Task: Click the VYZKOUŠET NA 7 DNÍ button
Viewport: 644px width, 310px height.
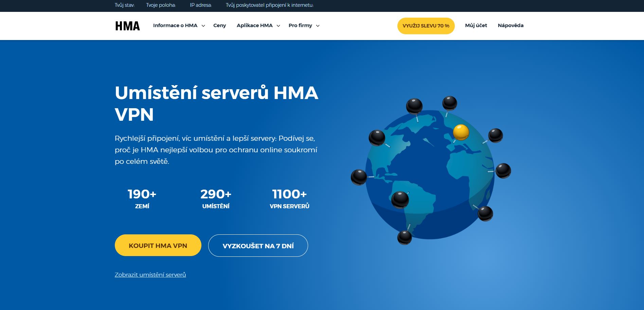Action: pos(258,246)
